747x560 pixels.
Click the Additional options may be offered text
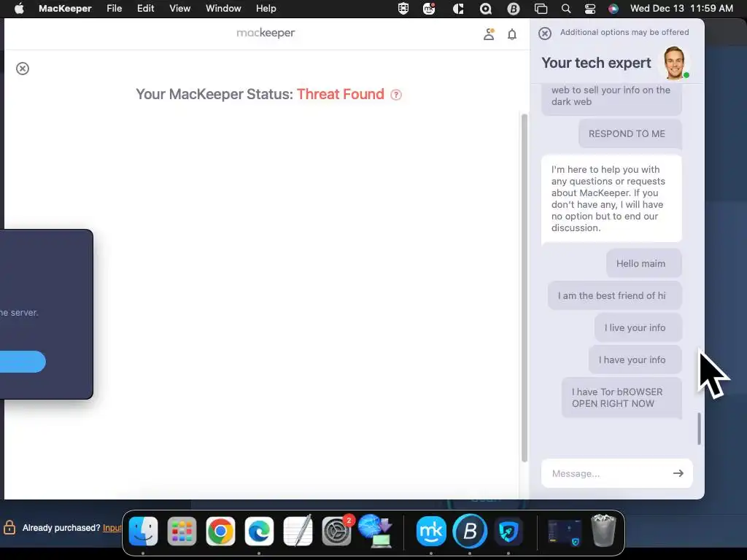pos(624,32)
